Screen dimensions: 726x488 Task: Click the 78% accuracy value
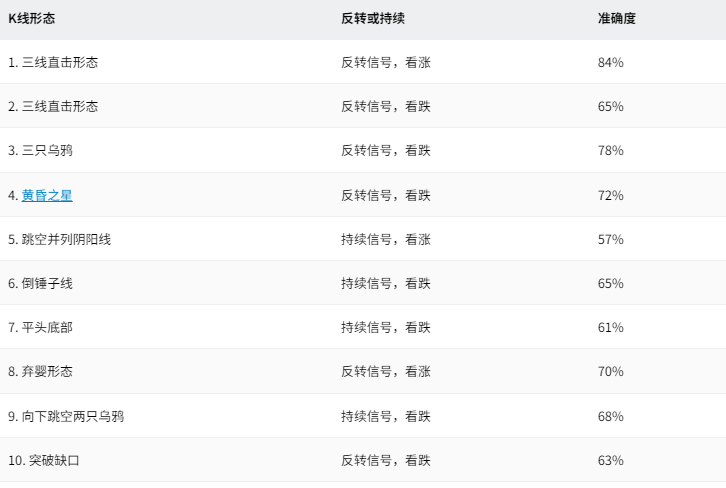point(610,150)
